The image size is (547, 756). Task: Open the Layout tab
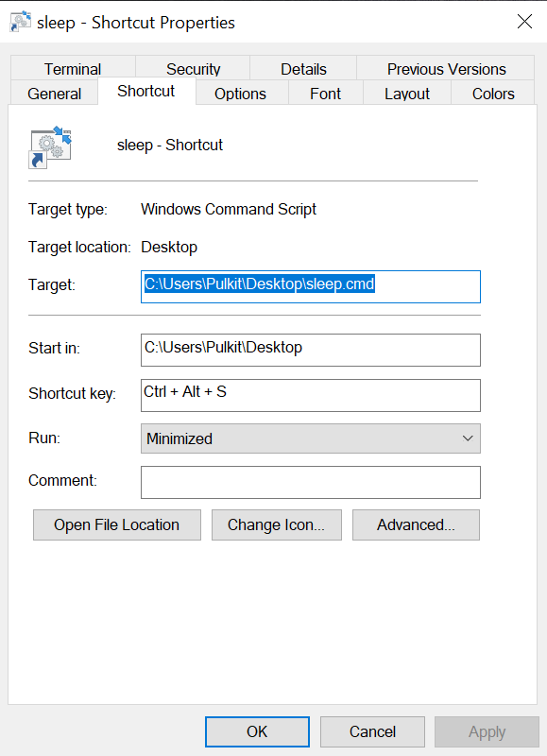(x=406, y=94)
